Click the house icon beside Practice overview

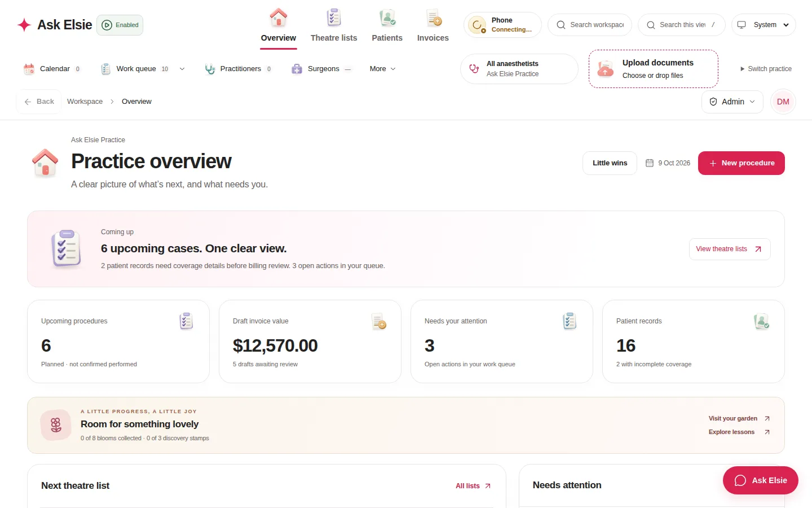[45, 163]
